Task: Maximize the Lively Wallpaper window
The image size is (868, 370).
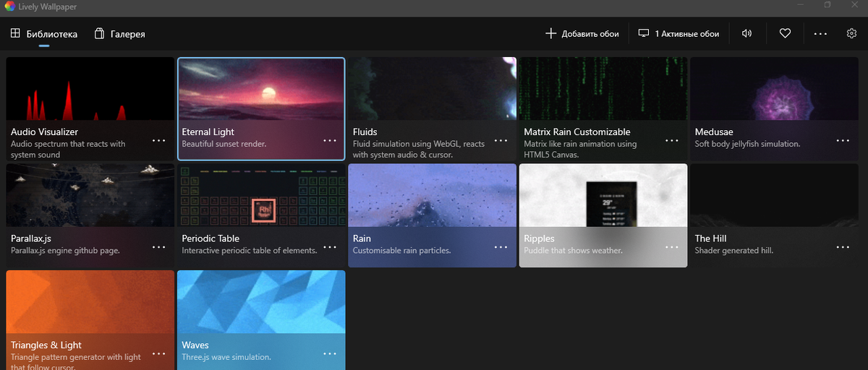Action: 827,6
